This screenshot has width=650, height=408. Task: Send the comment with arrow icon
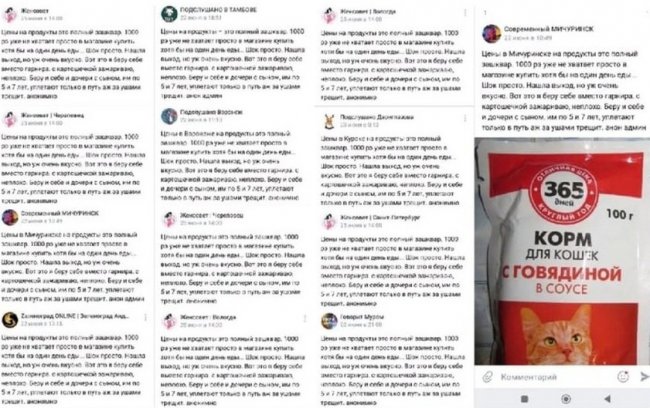(x=644, y=376)
